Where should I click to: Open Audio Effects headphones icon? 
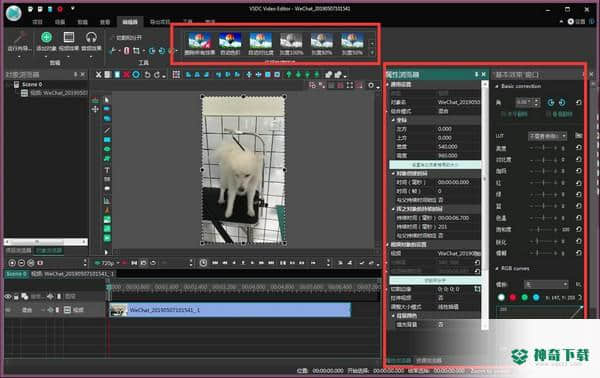(91, 37)
